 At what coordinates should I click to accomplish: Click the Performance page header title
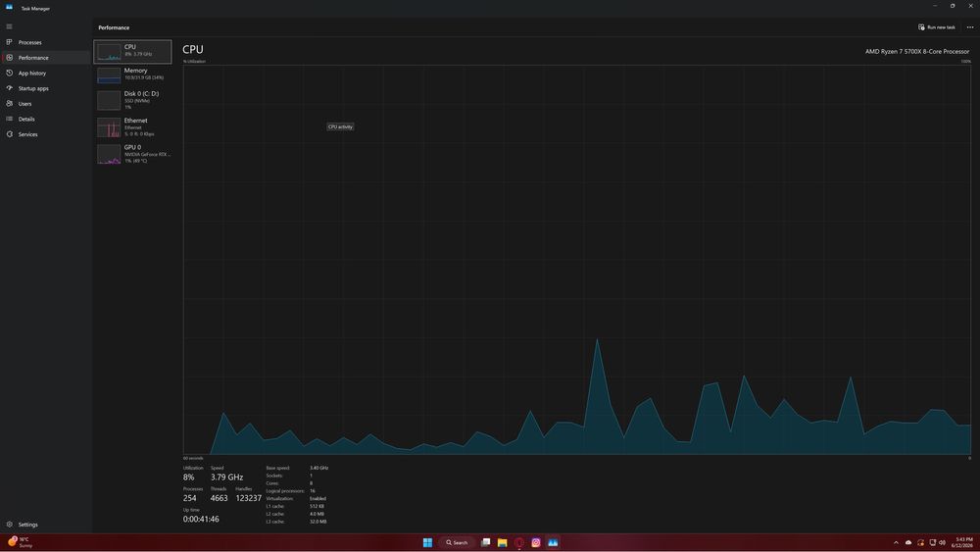click(114, 27)
